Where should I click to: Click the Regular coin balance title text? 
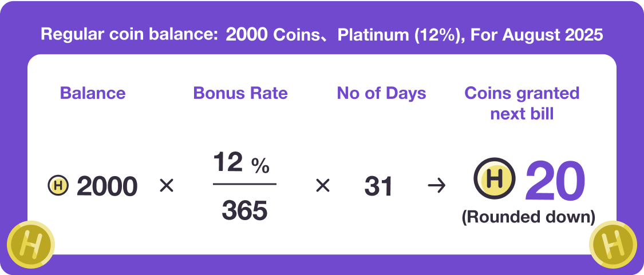click(322, 35)
